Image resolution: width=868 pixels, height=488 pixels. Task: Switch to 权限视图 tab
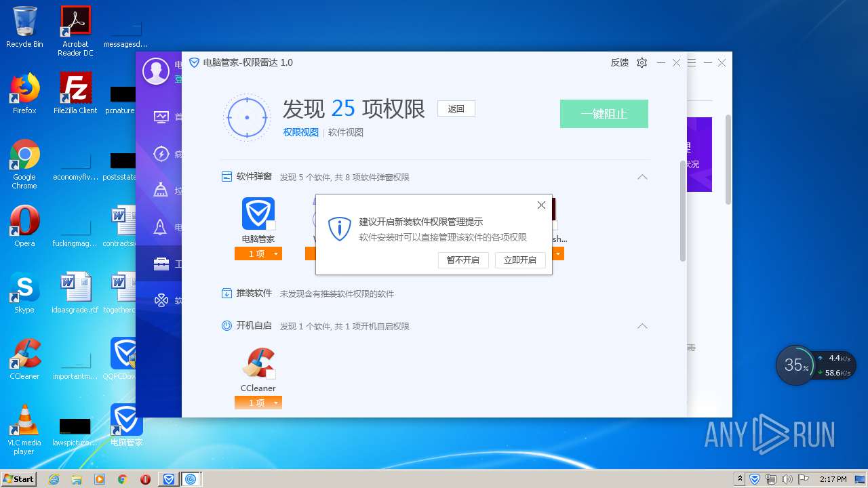point(301,132)
